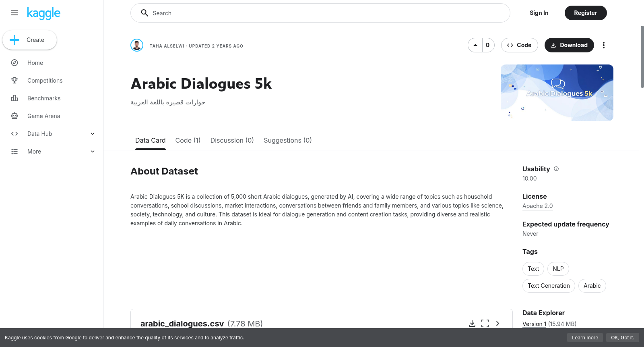
Task: Open the Version 1 link
Action: pyautogui.click(x=534, y=324)
